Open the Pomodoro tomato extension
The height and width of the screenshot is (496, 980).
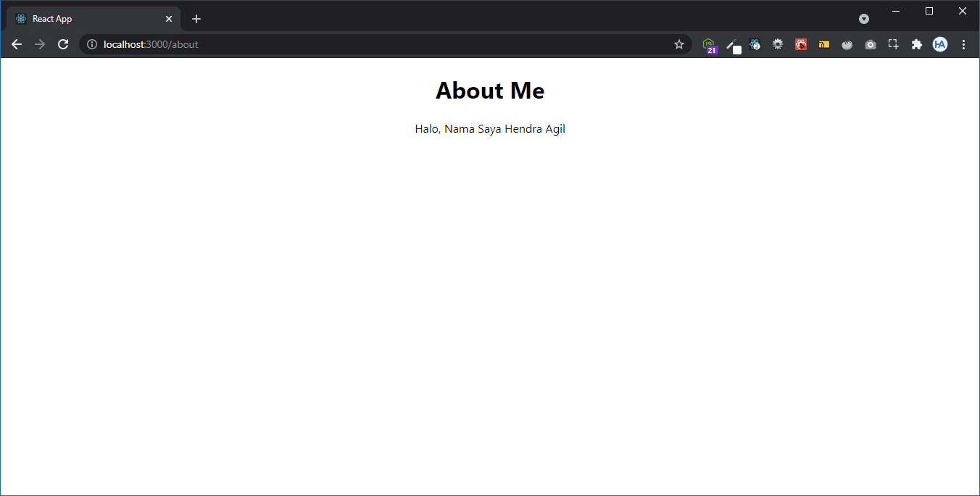pos(847,44)
